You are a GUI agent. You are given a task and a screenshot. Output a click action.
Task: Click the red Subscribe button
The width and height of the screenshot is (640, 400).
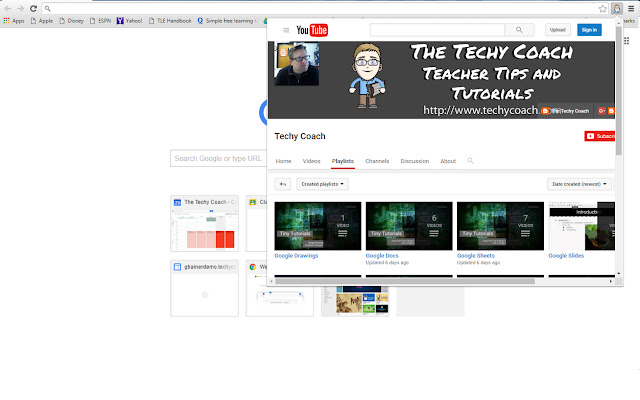click(x=599, y=136)
